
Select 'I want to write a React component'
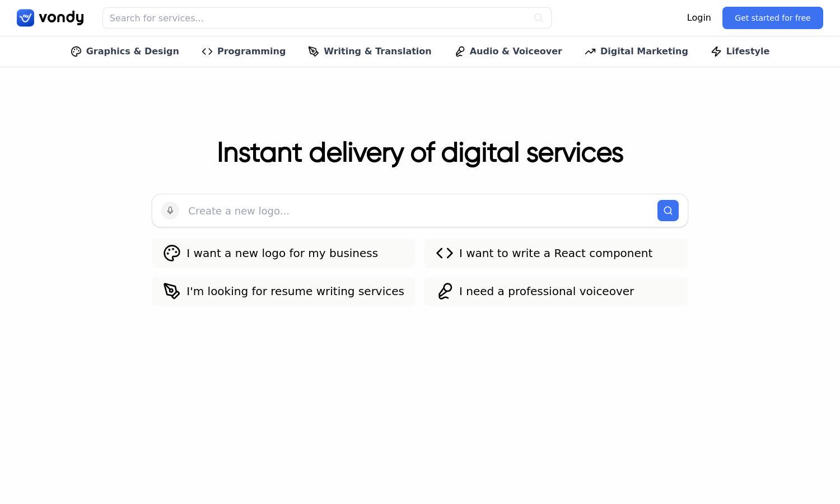[x=556, y=253]
